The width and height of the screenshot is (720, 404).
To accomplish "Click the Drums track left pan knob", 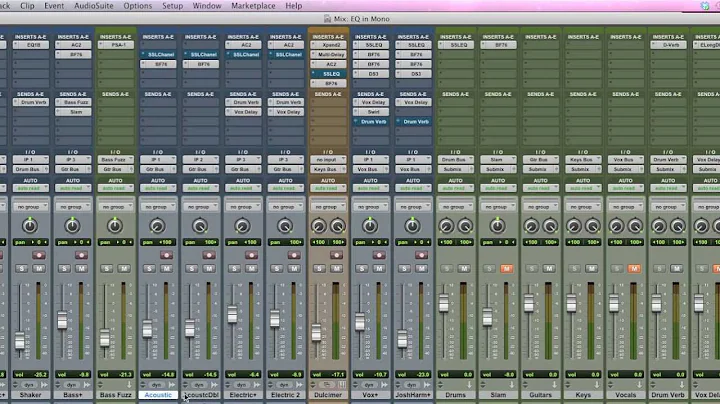I will point(446,226).
